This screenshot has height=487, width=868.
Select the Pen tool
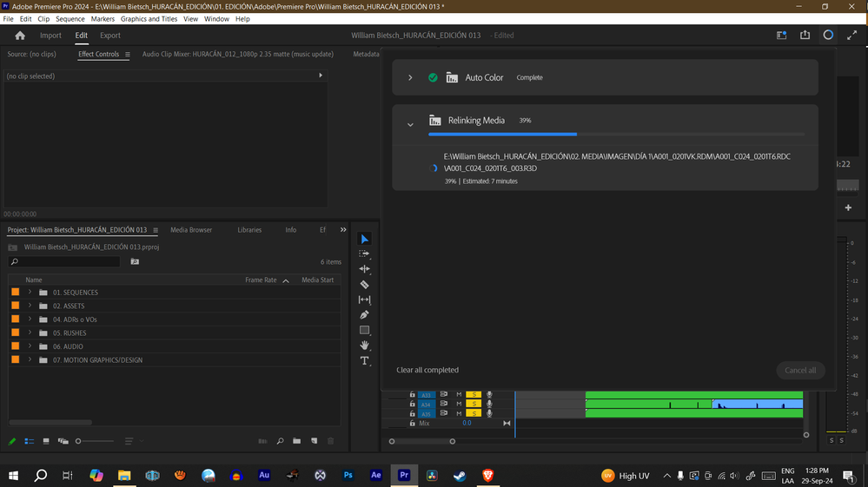(364, 315)
